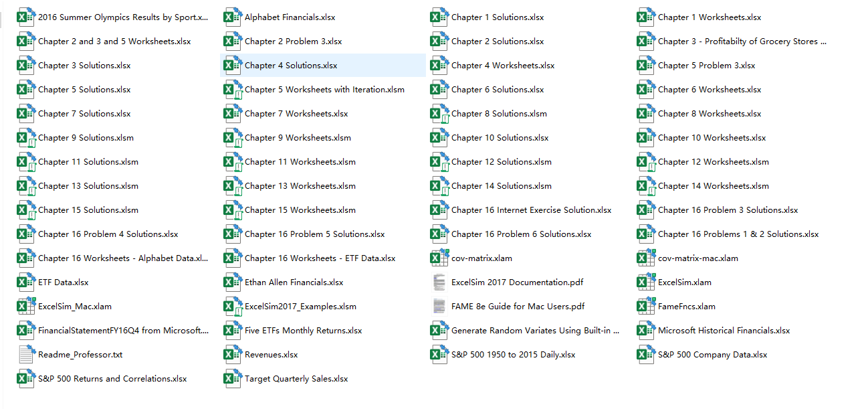Image resolution: width=868 pixels, height=409 pixels.
Task: Click the "Chapter 16 Worksheets - Alphabet Data" file name
Action: pyautogui.click(x=123, y=258)
